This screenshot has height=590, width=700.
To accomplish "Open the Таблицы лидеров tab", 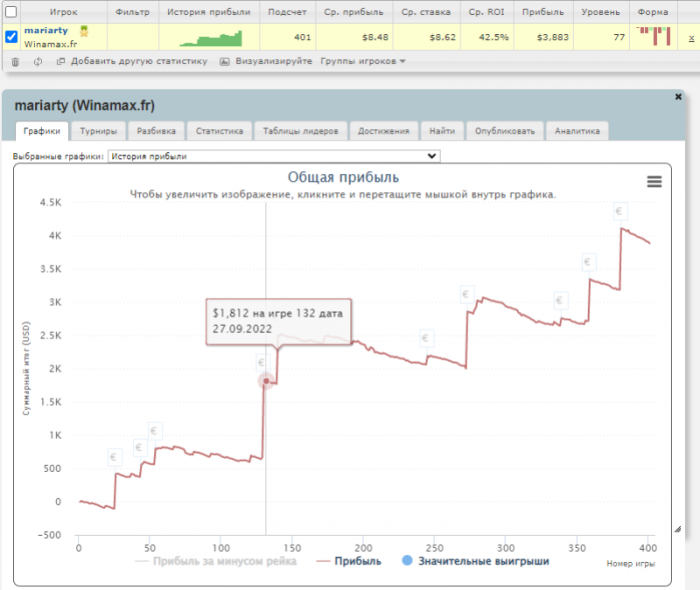I will [x=300, y=131].
